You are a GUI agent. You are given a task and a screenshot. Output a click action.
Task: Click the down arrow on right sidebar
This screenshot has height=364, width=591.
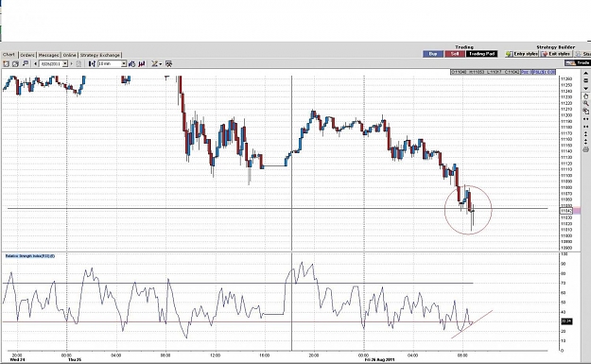585,88
